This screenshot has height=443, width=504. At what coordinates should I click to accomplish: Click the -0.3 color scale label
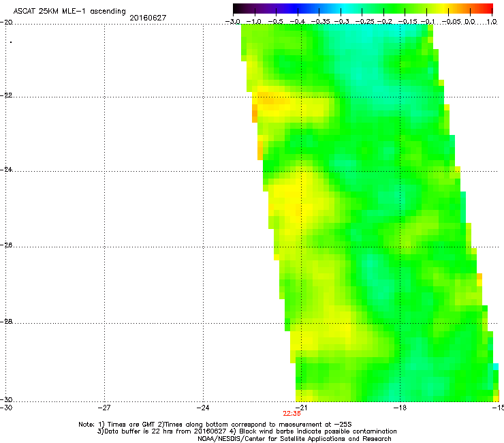[x=342, y=22]
